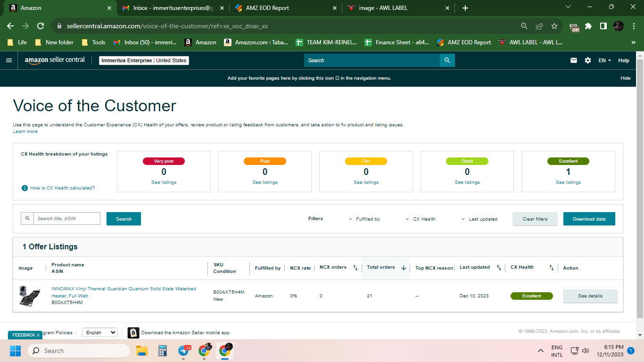Open the Tools bookmarks folder
Viewport: 644px width, 362px height.
tap(93, 42)
